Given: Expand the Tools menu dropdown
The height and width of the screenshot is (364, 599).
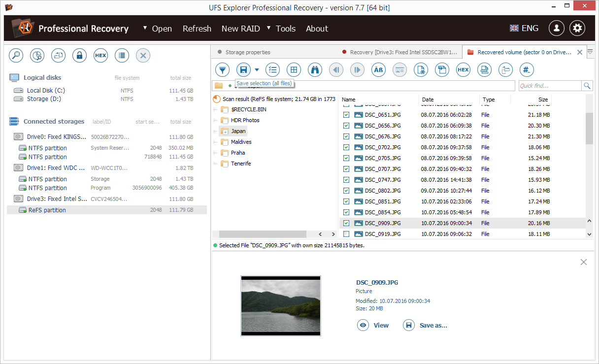Looking at the screenshot, I should 285,29.
